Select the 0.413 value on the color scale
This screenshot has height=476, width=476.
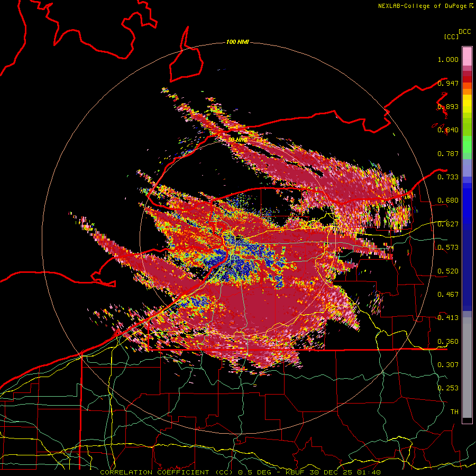pyautogui.click(x=448, y=318)
